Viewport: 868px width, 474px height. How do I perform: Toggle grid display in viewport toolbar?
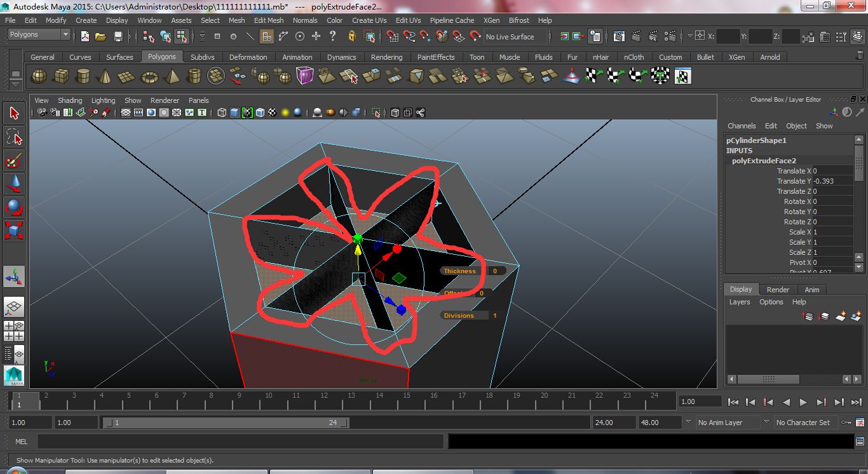tap(126, 112)
